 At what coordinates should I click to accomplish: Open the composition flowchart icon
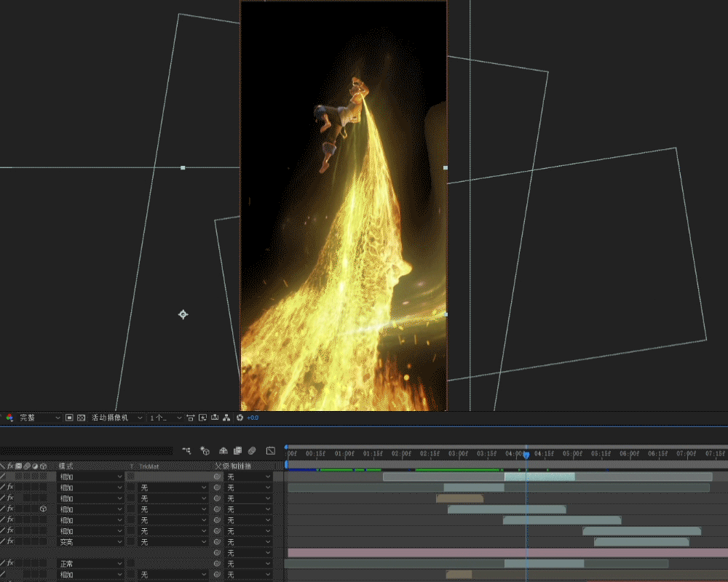[226, 418]
